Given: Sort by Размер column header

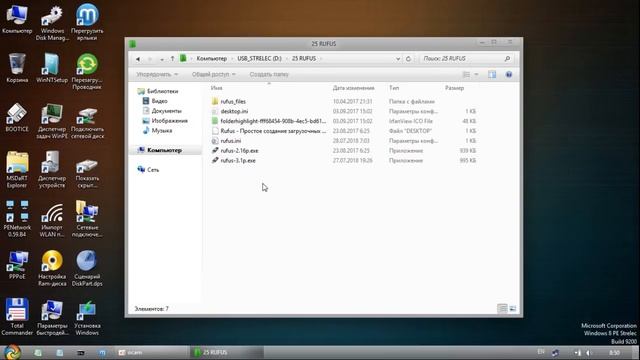Looking at the screenshot, I should click(454, 88).
